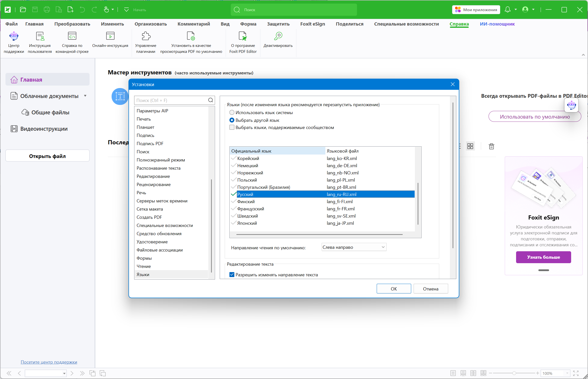Switch to thumbnail grid view icon
588x379 pixels.
pyautogui.click(x=470, y=146)
